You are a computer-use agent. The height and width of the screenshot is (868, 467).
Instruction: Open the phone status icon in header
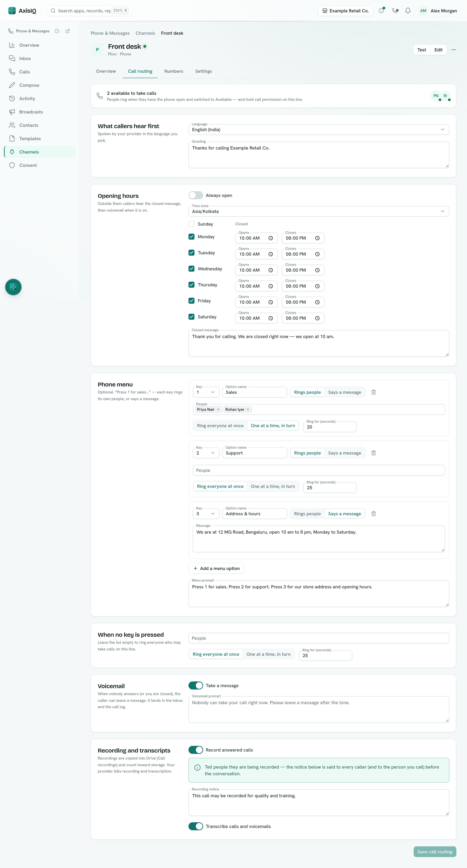pos(395,11)
